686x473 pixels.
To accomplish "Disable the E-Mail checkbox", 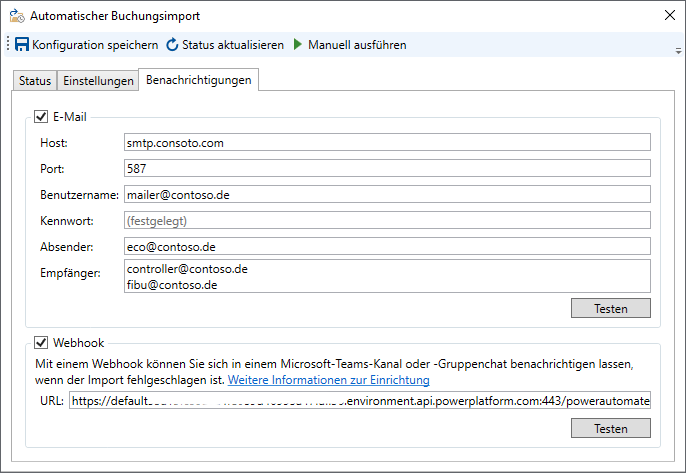I will coord(41,117).
